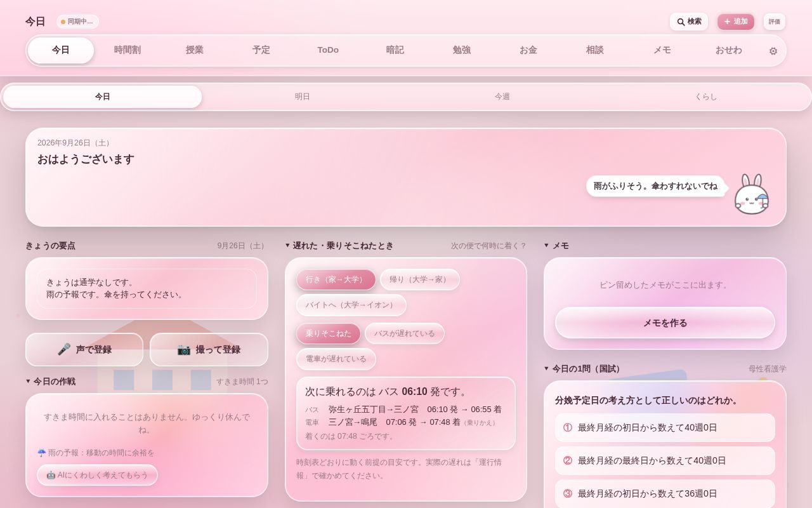Click the microphone icon for voice entry
Screen dimensions: 812x508
[x=64, y=349]
